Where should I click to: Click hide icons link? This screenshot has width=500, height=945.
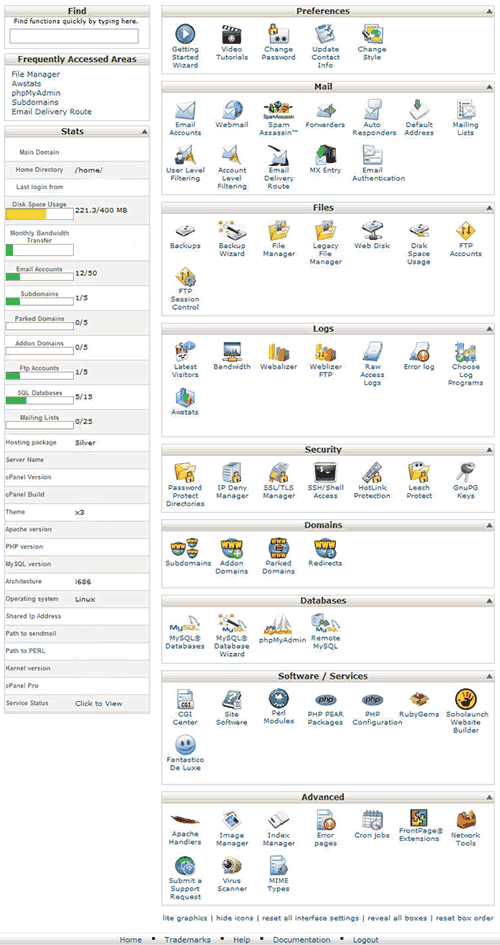pos(233,918)
